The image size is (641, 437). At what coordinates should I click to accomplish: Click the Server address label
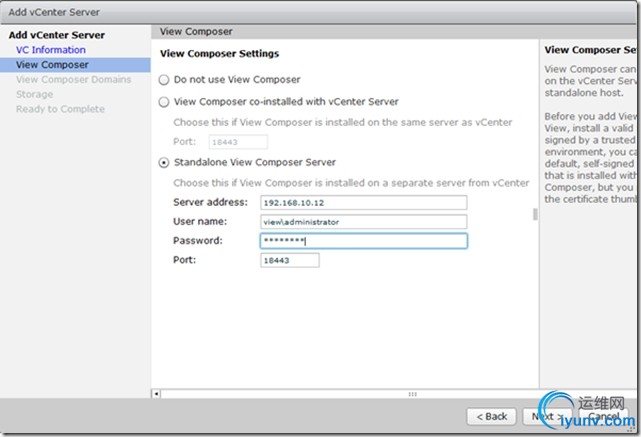point(210,202)
